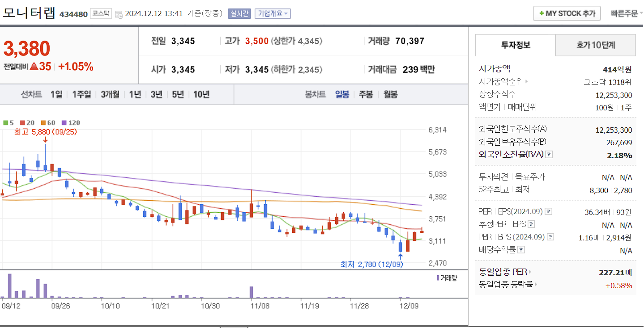Select the 3년 line chart period

click(x=157, y=94)
